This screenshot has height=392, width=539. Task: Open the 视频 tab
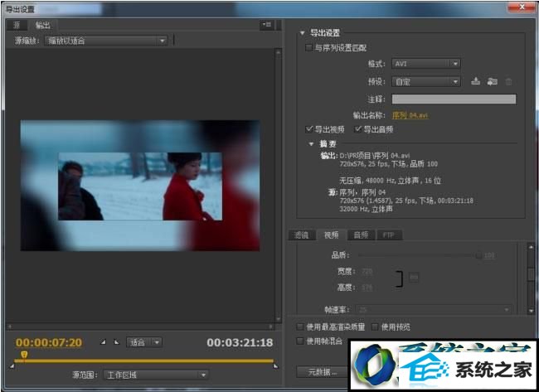(x=331, y=235)
